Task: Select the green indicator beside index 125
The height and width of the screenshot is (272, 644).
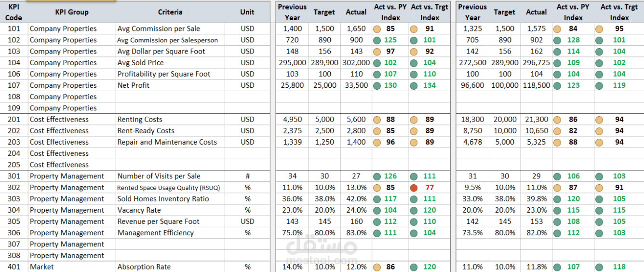Action: 377,40
